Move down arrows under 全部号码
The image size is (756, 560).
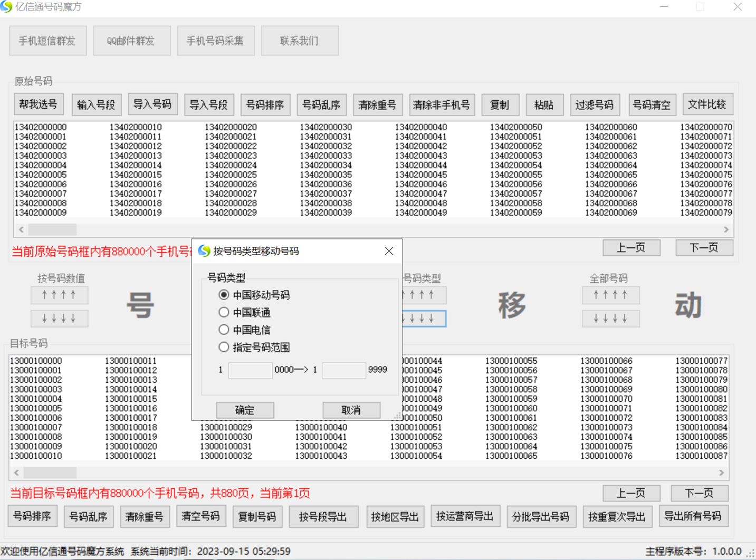click(x=611, y=318)
